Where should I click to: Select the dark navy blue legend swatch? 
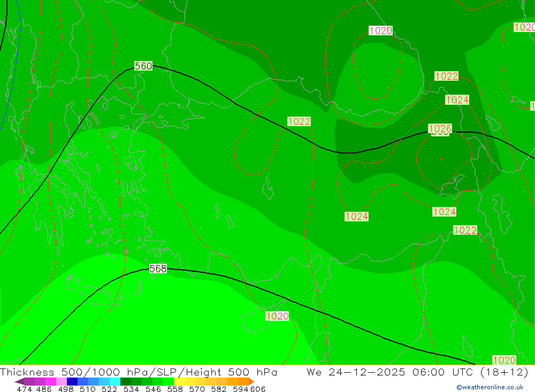72,381
